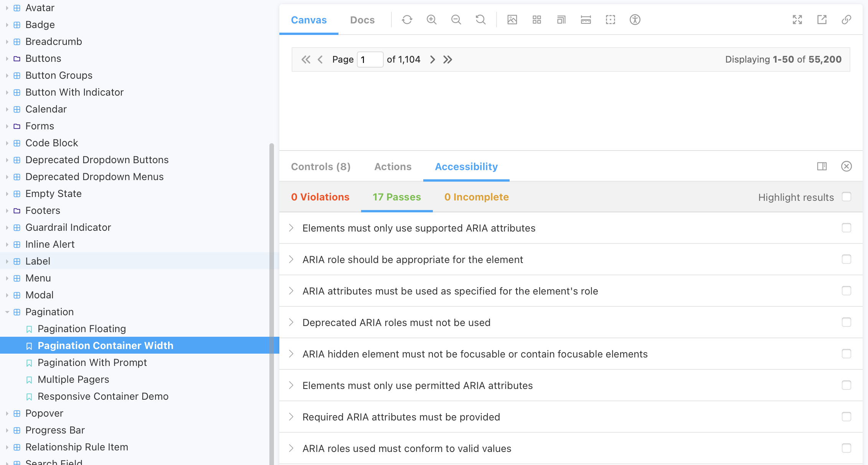
Task: Copy canvas link icon
Action: pos(847,20)
